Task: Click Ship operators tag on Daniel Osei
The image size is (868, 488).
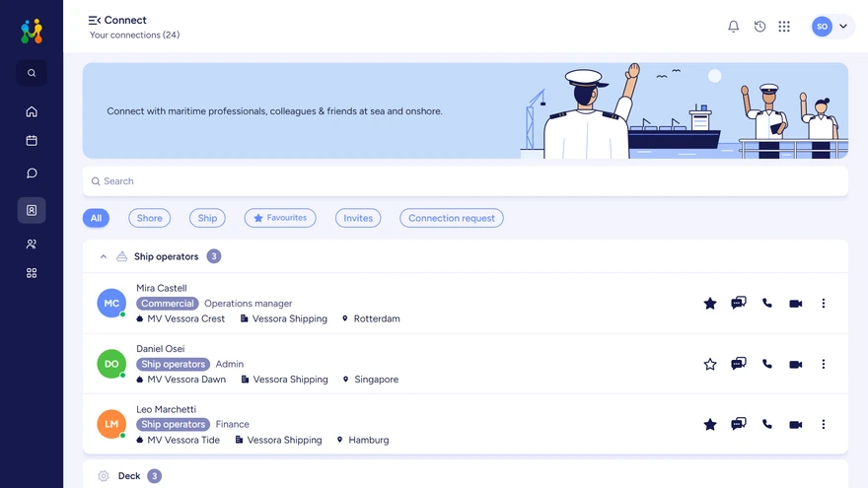Action: 173,364
